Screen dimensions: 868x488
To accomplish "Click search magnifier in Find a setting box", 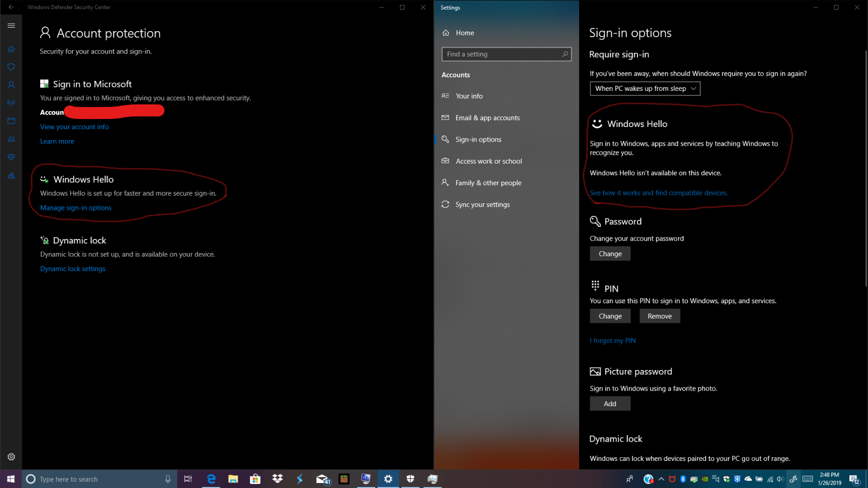I will click(x=565, y=54).
